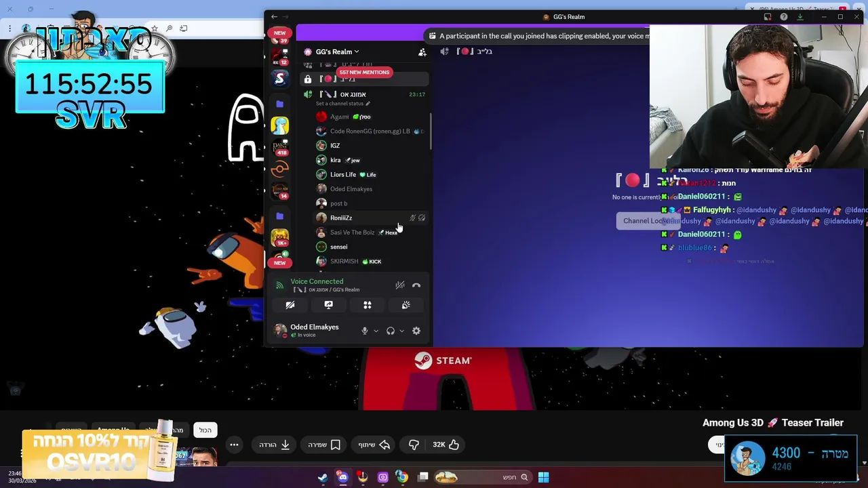Open Discord help icon

[x=784, y=17]
